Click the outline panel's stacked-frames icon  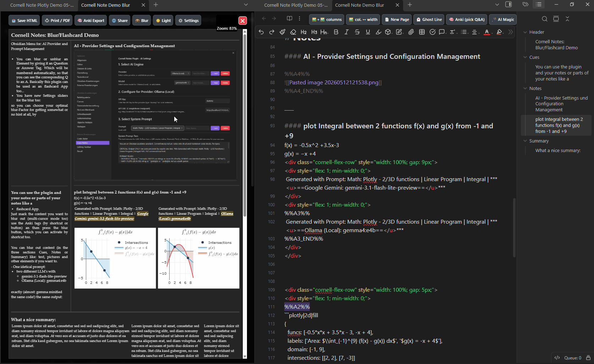click(556, 19)
